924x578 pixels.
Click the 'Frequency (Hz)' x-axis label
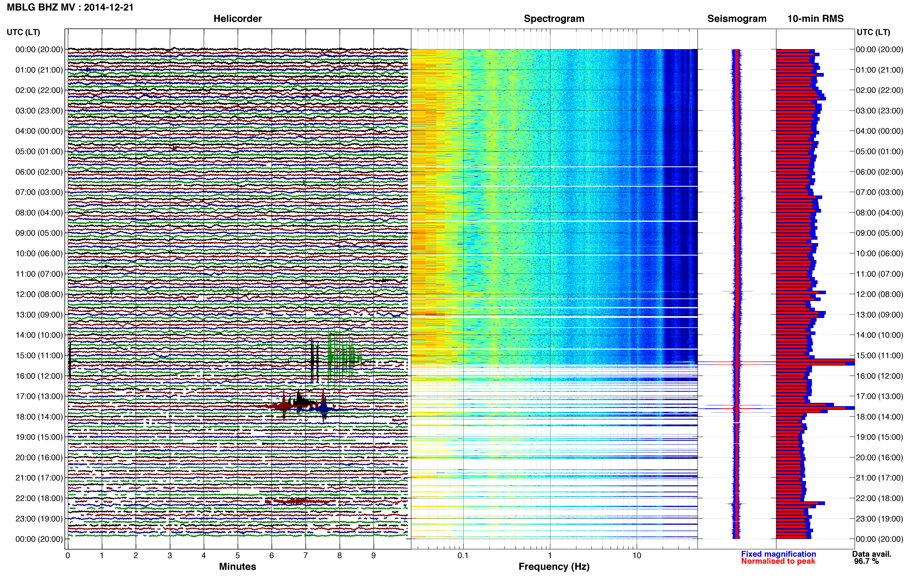tap(554, 566)
